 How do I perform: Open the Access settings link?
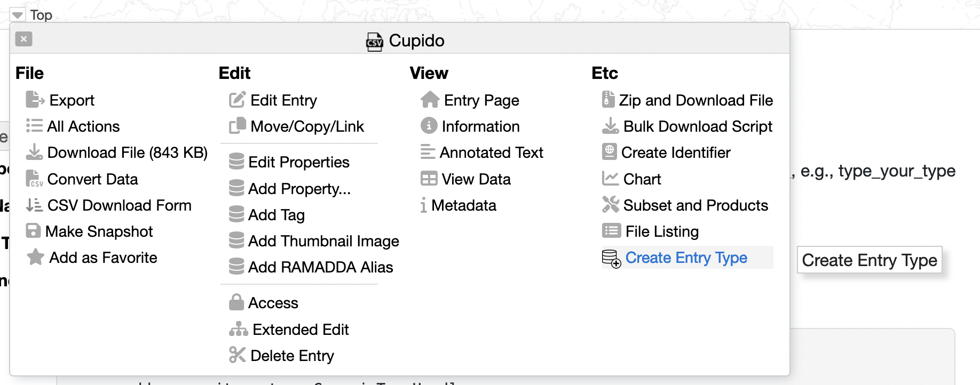click(273, 303)
